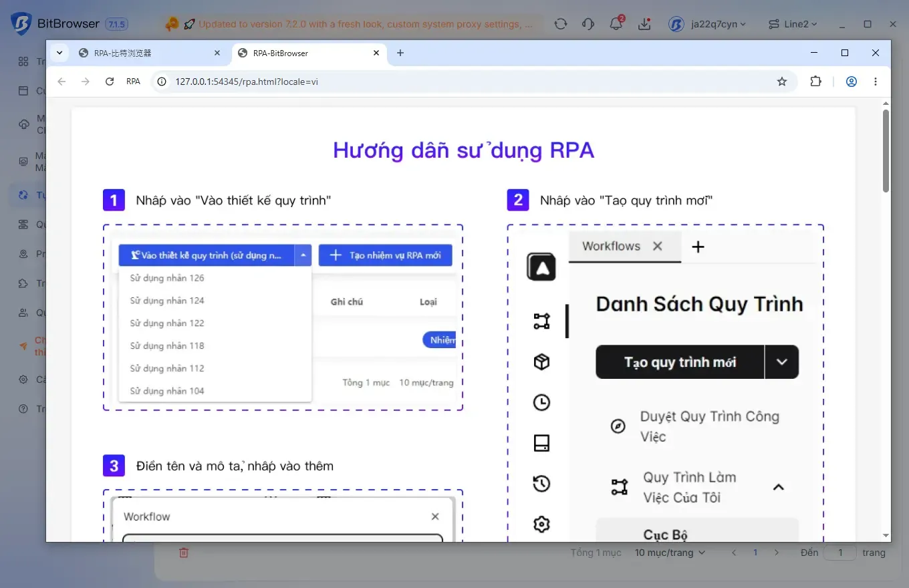Click the download icon in BitBrowser's title bar
This screenshot has width=909, height=588.
point(644,24)
